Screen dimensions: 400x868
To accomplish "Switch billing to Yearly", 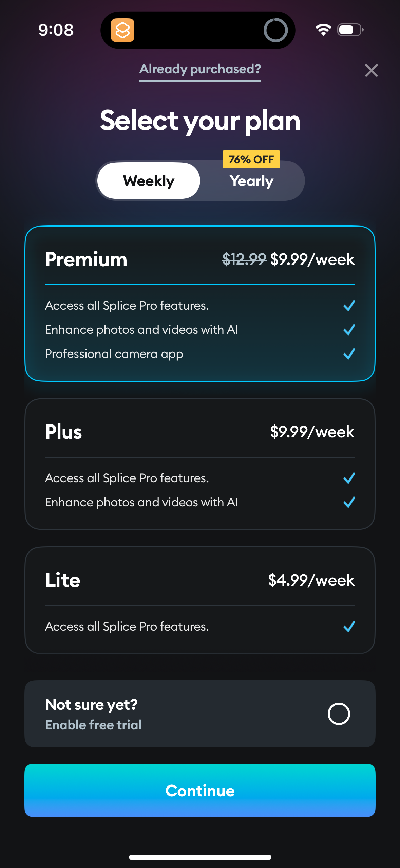I will pyautogui.click(x=252, y=181).
